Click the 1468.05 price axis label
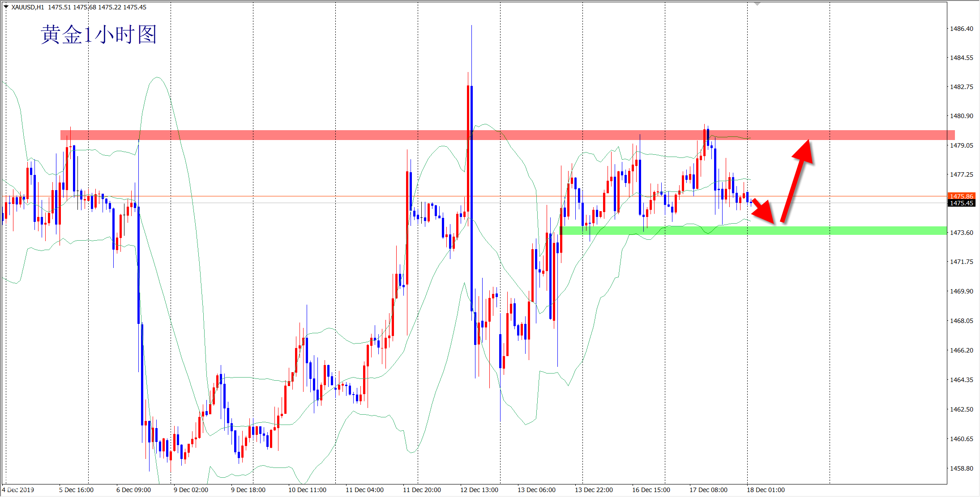Screen dimensions: 980x497 962,321
